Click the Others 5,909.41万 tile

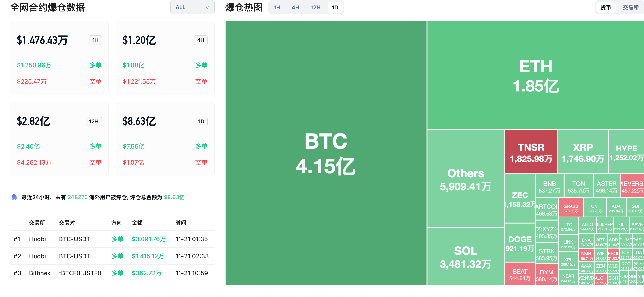point(465,179)
